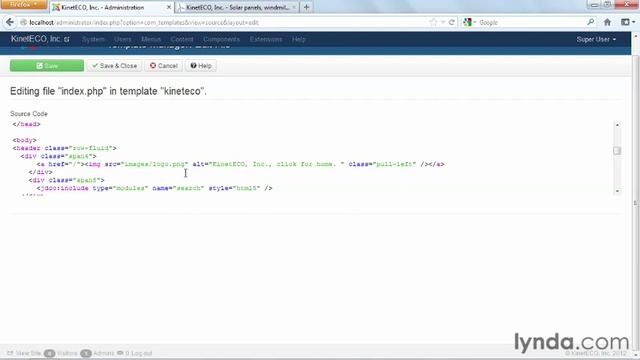Reload the page with the refresh icon
640x360 pixels.
click(451, 22)
